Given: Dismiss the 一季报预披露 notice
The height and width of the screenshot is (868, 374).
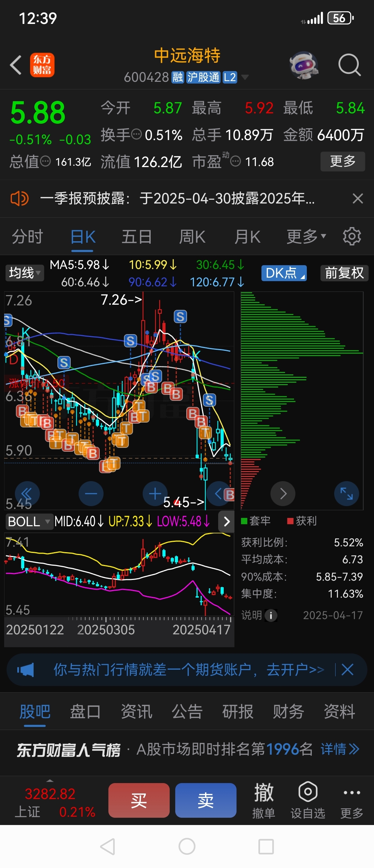Looking at the screenshot, I should point(358,199).
